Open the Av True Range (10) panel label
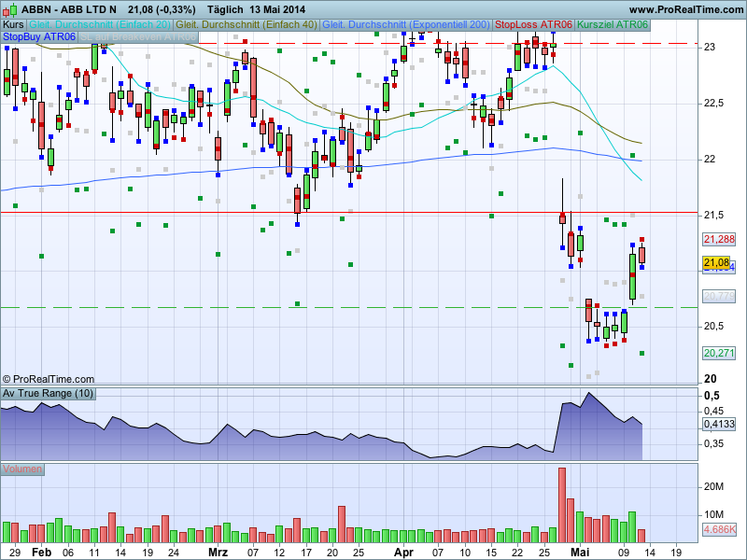Image resolution: width=747 pixels, height=560 pixels. [x=48, y=394]
